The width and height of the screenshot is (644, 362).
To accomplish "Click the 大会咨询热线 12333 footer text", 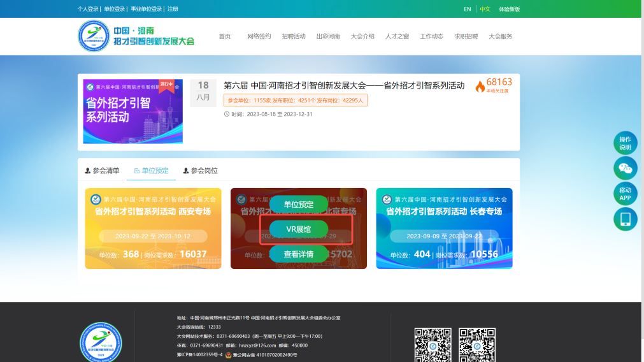I will 199,327.
